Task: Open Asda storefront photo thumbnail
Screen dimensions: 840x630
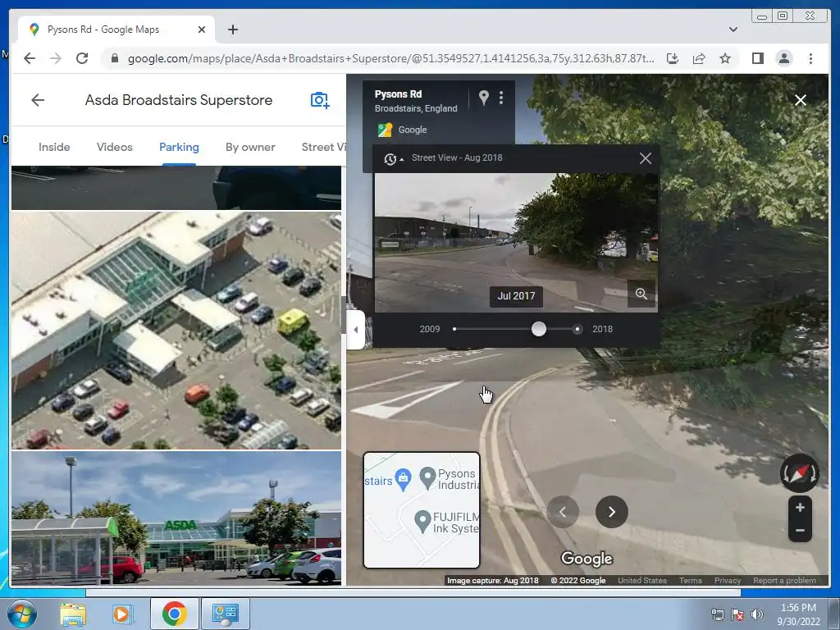Action: (176, 518)
